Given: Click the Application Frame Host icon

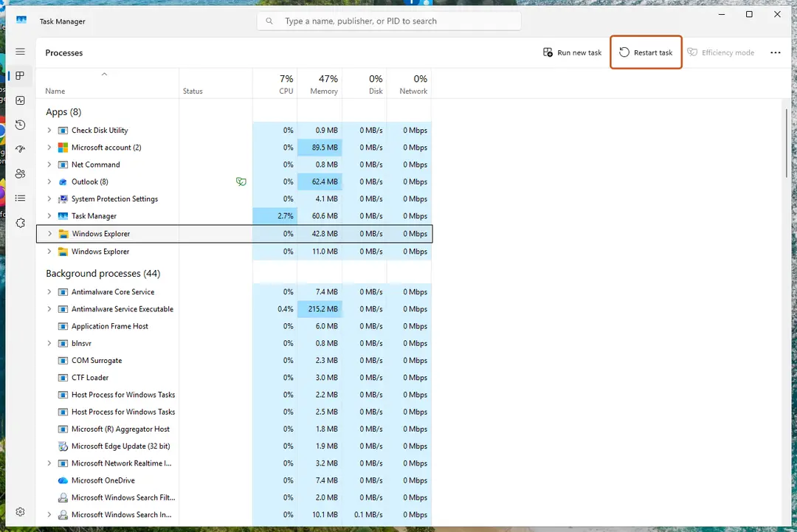Looking at the screenshot, I should click(63, 326).
